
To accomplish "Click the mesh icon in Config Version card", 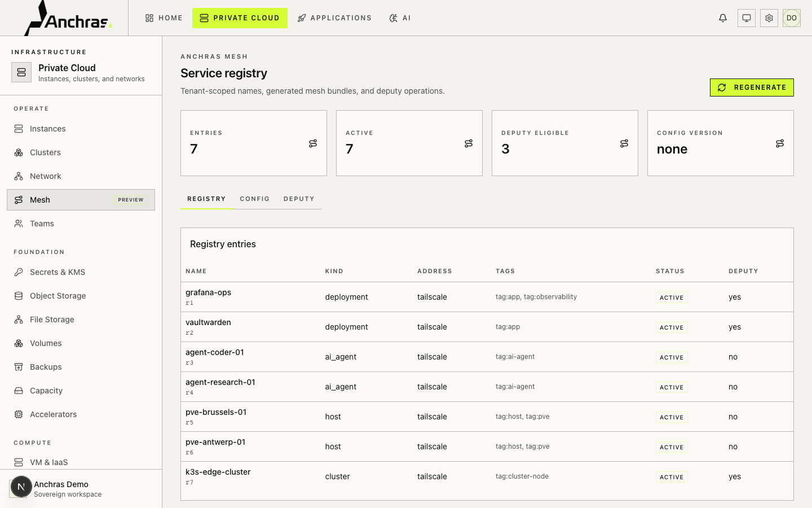I will 780,143.
